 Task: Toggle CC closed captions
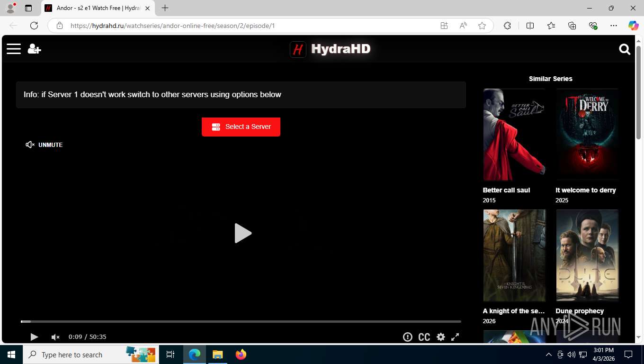pos(424,337)
